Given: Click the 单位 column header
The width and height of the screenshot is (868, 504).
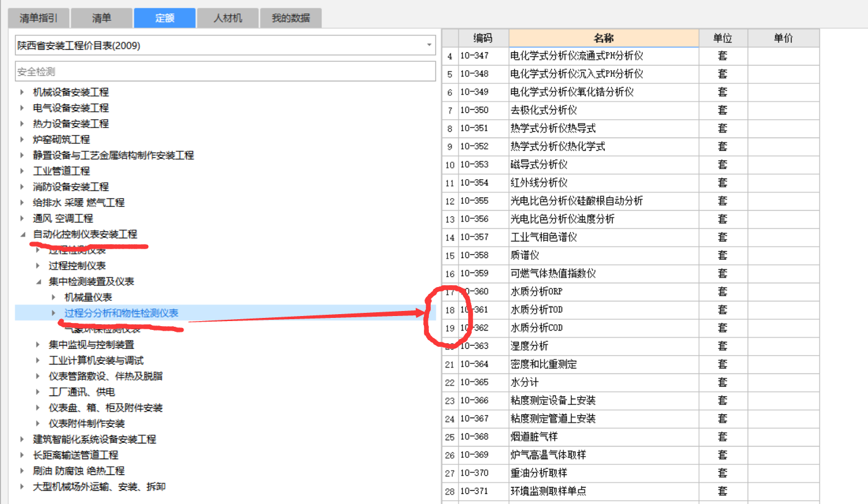Looking at the screenshot, I should (x=723, y=38).
